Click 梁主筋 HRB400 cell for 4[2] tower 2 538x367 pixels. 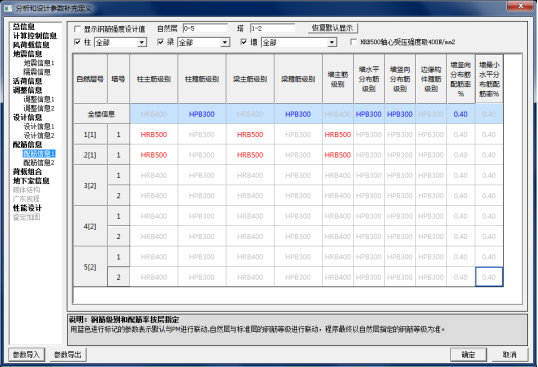[250, 236]
